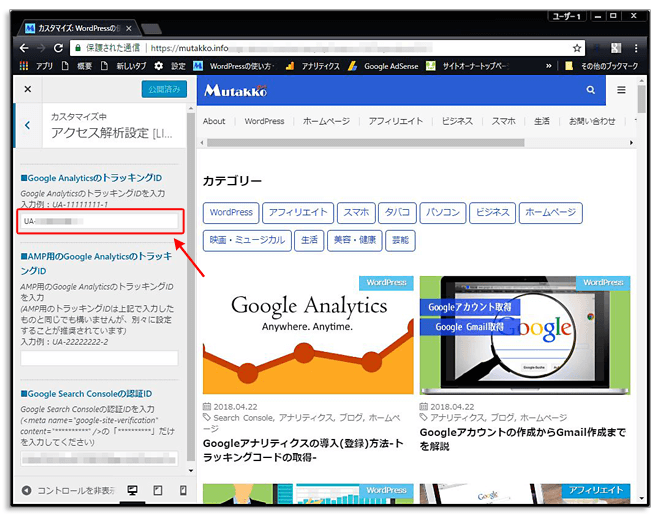Open the WordPressの使い方 bookmark
Screen dimensions: 660x517
[234, 66]
